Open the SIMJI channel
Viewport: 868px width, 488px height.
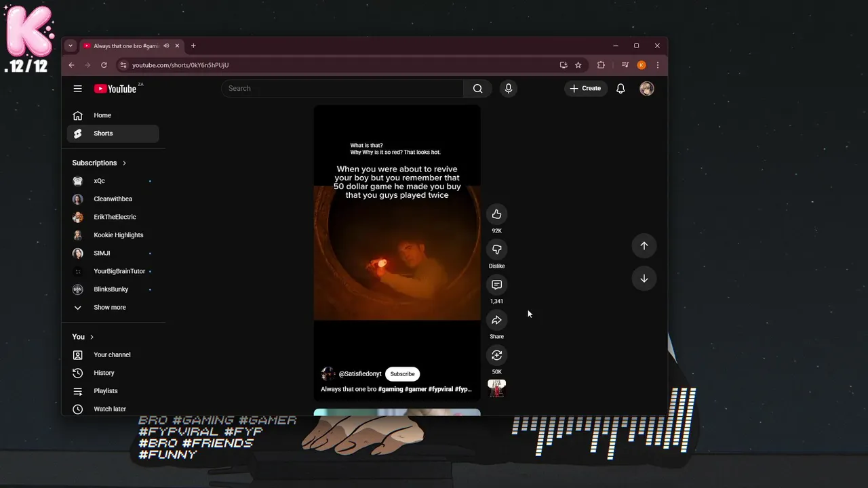click(x=113, y=253)
